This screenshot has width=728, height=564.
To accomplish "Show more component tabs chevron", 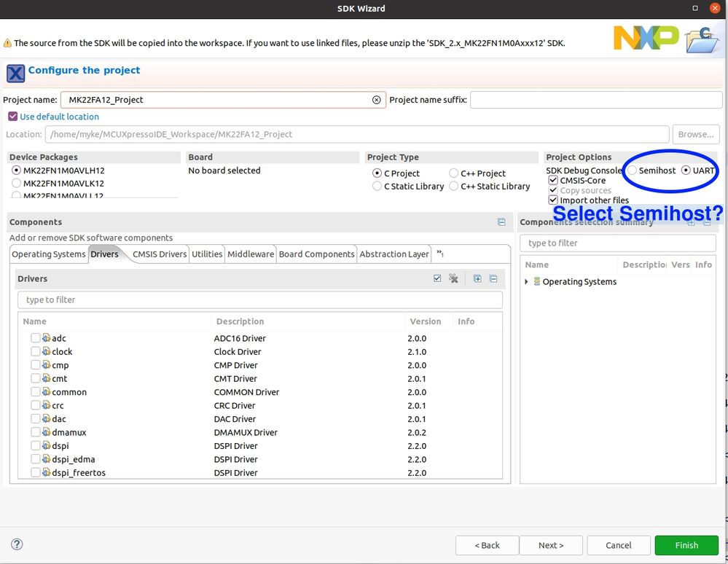I will pos(439,254).
